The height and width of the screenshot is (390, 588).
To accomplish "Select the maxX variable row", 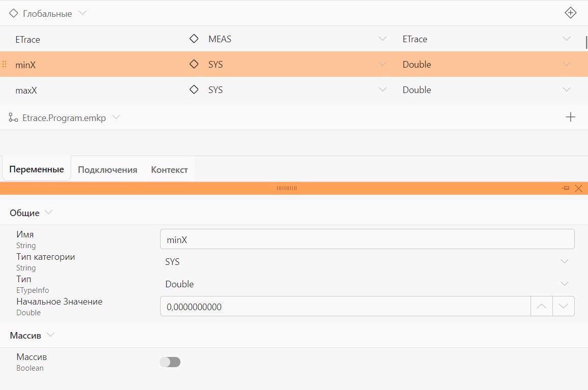I will pos(294,90).
